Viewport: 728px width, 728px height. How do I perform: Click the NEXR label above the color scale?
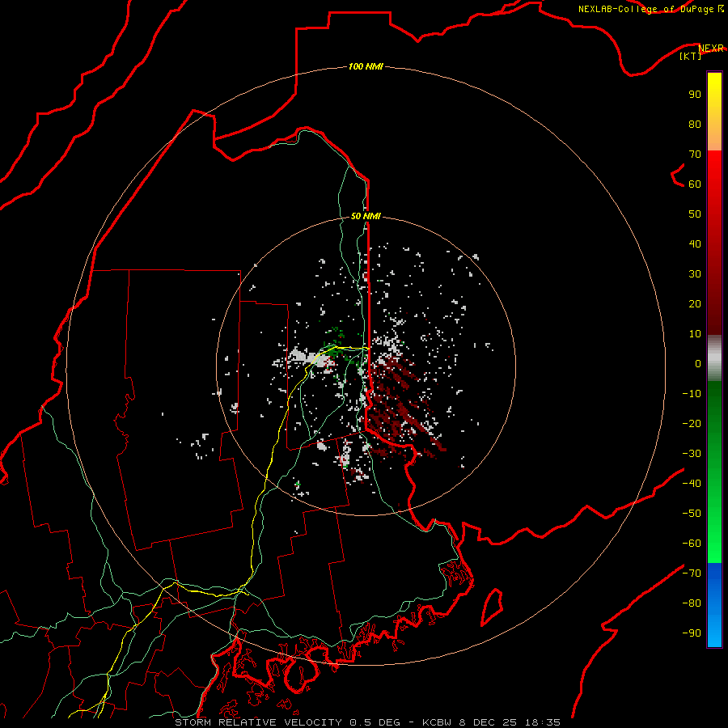click(x=711, y=49)
